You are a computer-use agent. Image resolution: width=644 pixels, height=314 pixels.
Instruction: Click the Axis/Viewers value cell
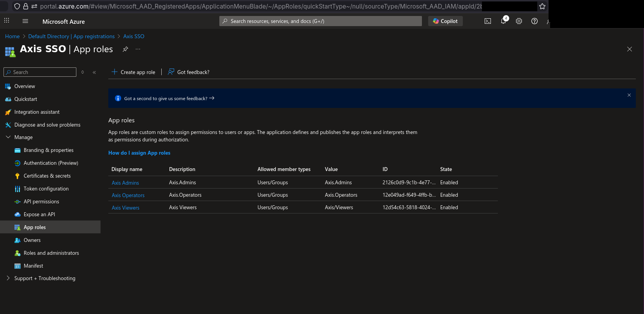[339, 207]
